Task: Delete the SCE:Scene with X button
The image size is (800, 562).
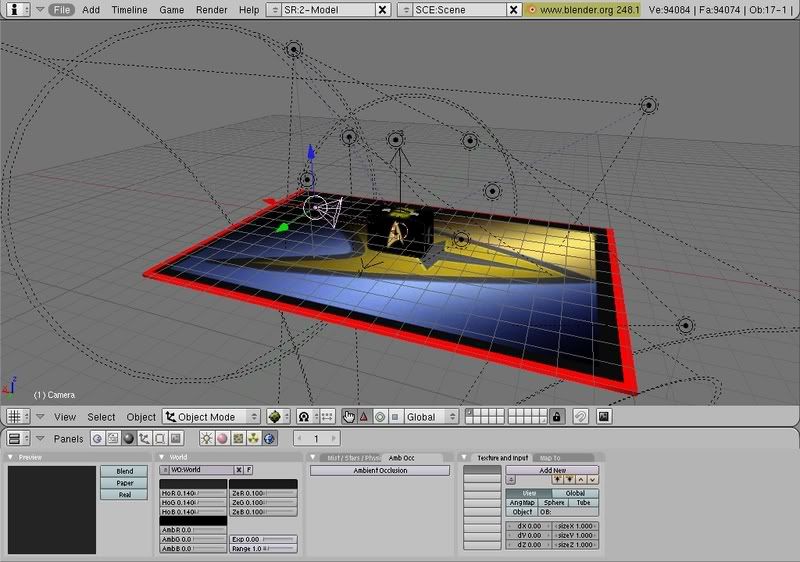Action: point(514,10)
